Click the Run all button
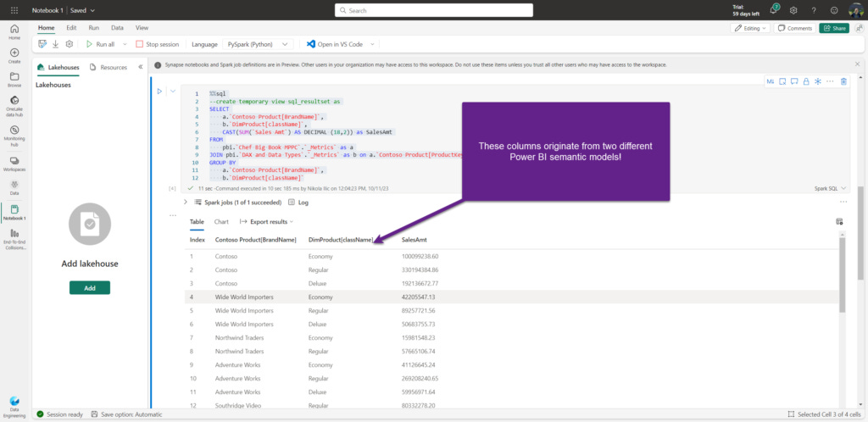The height and width of the screenshot is (422, 868). [x=100, y=44]
